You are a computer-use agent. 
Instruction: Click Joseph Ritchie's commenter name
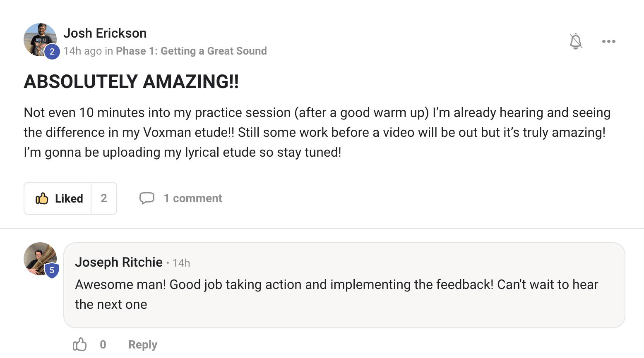118,262
